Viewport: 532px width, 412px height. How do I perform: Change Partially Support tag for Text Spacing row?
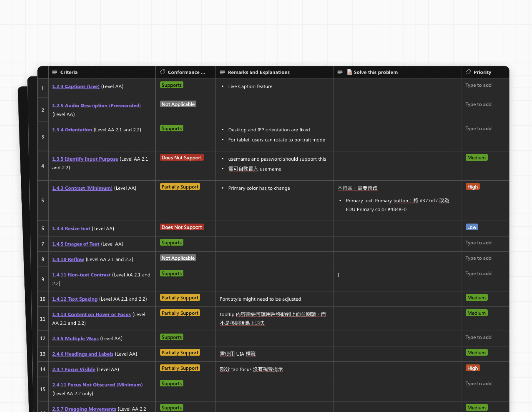(180, 298)
